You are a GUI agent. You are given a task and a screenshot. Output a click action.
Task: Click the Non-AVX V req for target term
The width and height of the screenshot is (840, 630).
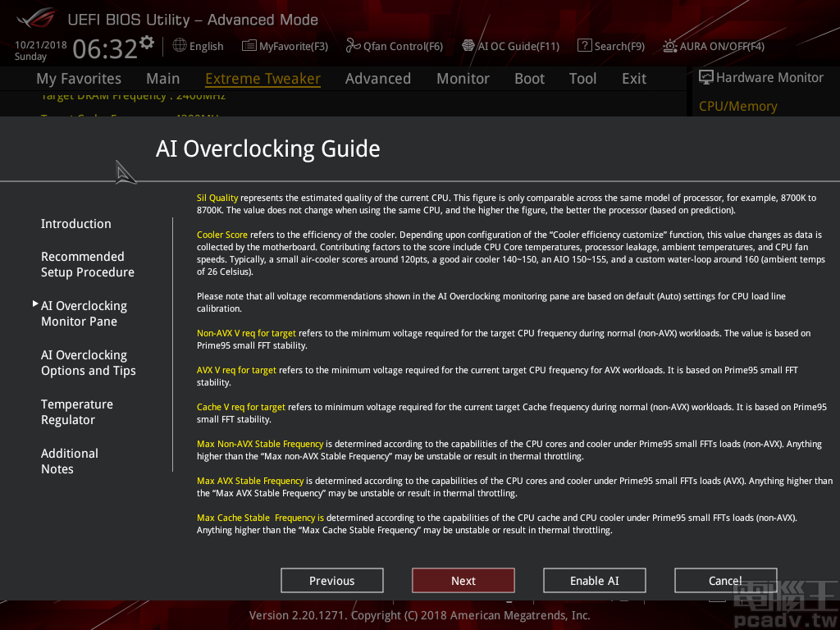(x=246, y=333)
